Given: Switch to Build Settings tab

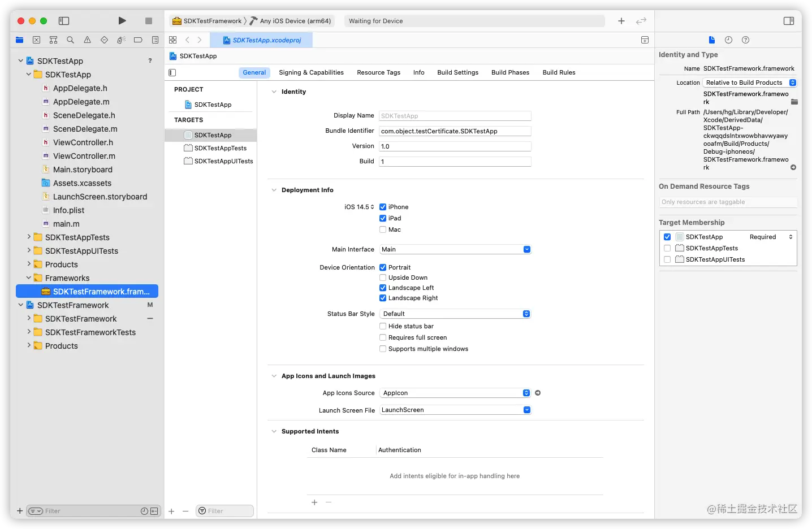Looking at the screenshot, I should (x=458, y=72).
